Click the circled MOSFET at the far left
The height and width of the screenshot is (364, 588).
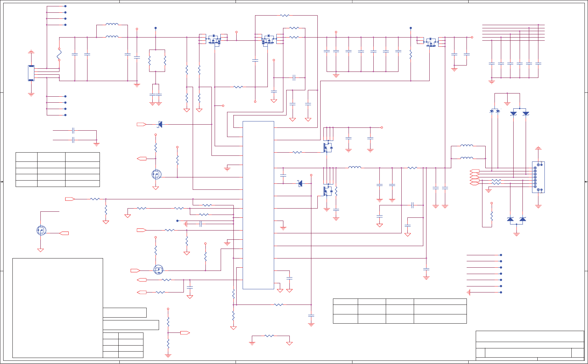click(x=41, y=231)
